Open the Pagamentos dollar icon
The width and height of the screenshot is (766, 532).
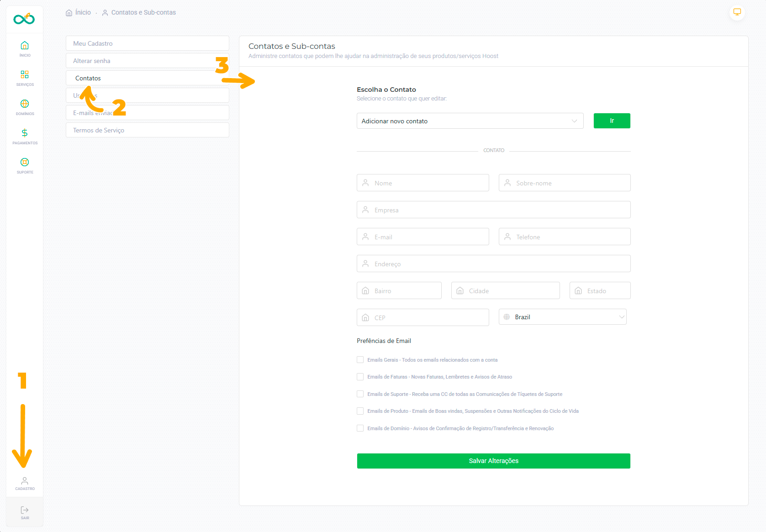[25, 133]
